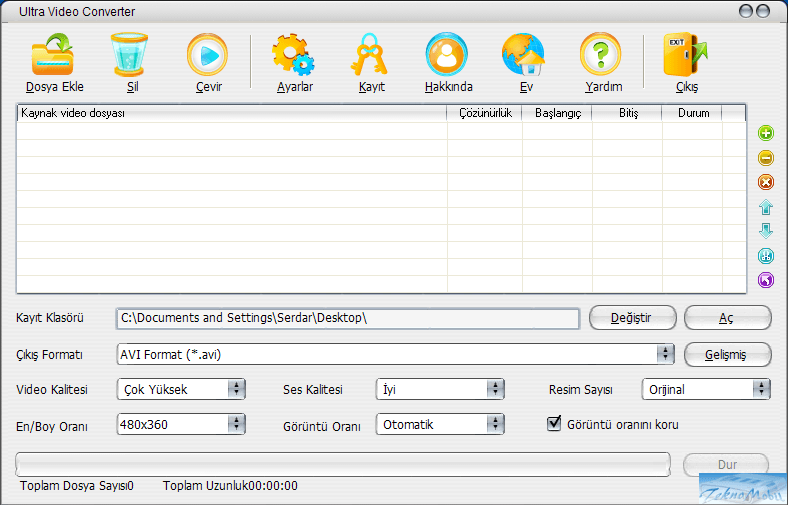The image size is (788, 505).
Task: Click the Aç button
Action: pos(727,318)
